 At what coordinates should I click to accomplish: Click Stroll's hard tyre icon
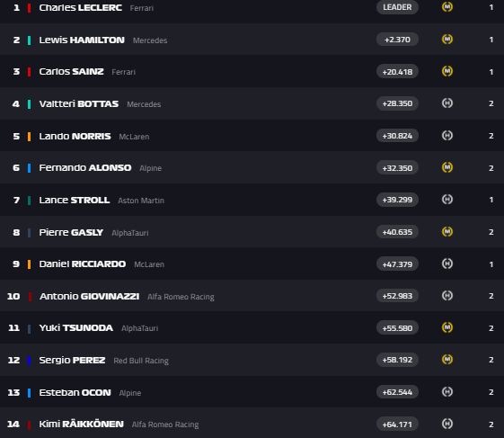tap(447, 200)
